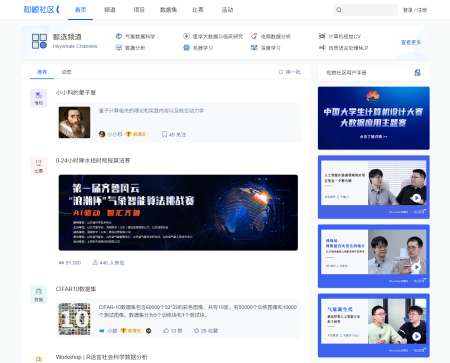Open the Heywhale Channels grid icon

coord(39,41)
